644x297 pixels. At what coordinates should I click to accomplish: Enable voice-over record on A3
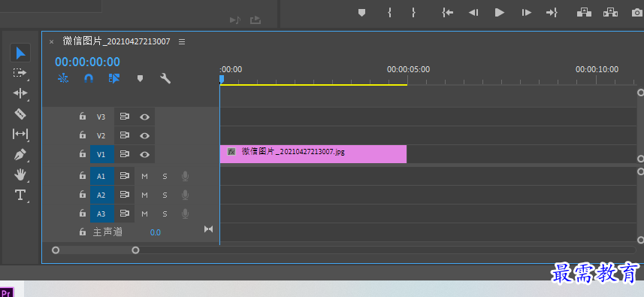[185, 214]
